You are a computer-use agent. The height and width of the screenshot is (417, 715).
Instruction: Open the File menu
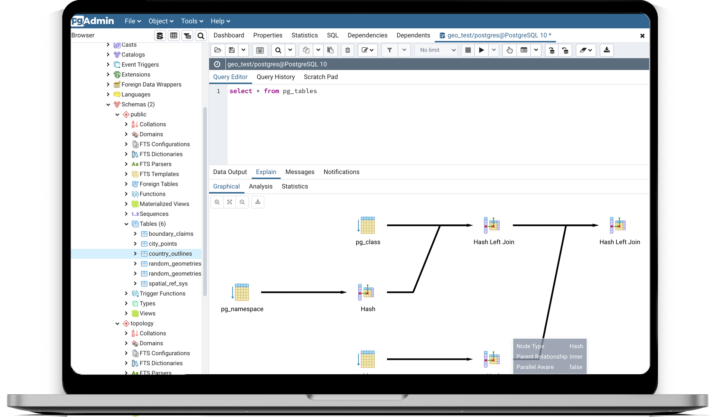pyautogui.click(x=133, y=21)
